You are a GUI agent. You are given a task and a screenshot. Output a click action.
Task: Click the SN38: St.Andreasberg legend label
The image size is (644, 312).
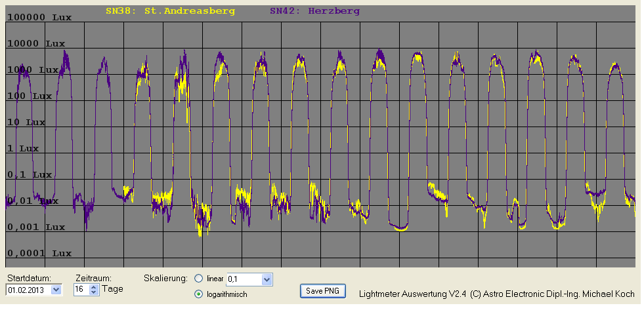coord(170,10)
